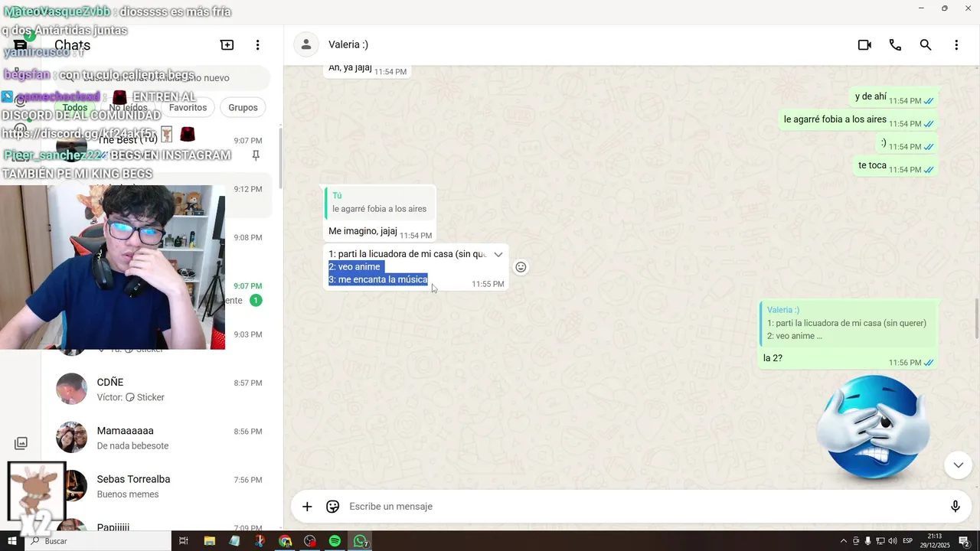Start a video call with Valeria
The width and height of the screenshot is (980, 551).
coord(864,45)
